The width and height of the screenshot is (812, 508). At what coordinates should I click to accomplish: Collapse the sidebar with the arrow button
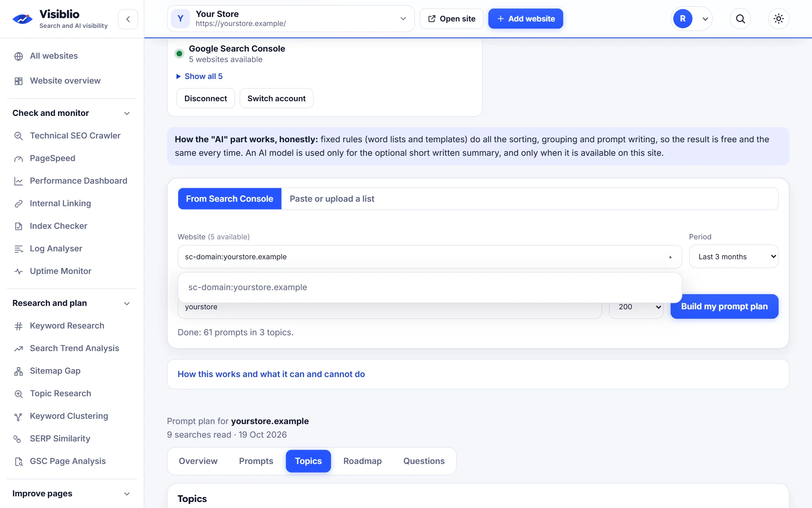point(128,19)
